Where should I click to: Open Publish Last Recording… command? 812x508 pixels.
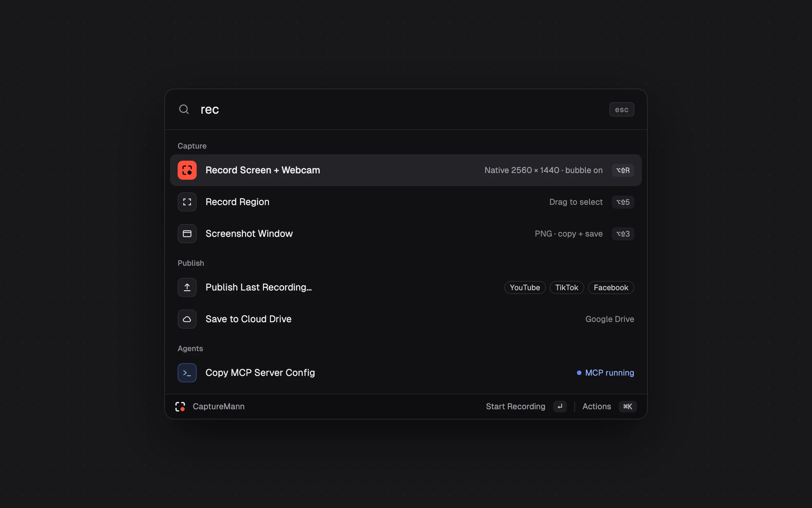click(x=406, y=287)
